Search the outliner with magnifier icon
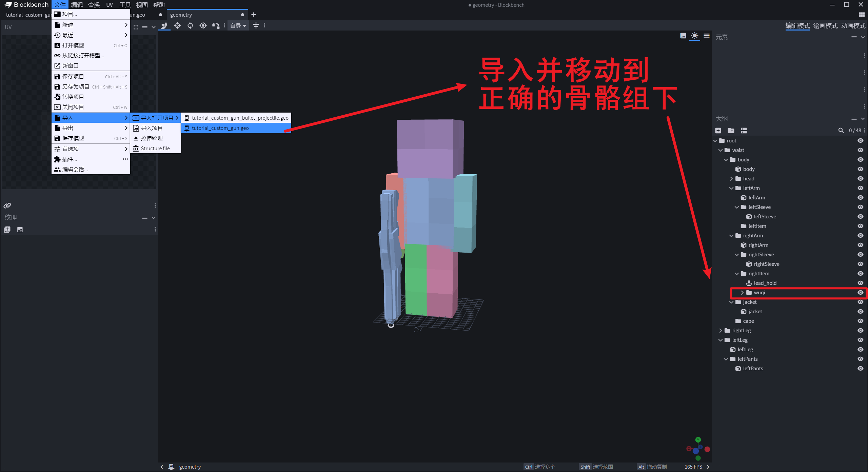The height and width of the screenshot is (472, 868). 841,131
